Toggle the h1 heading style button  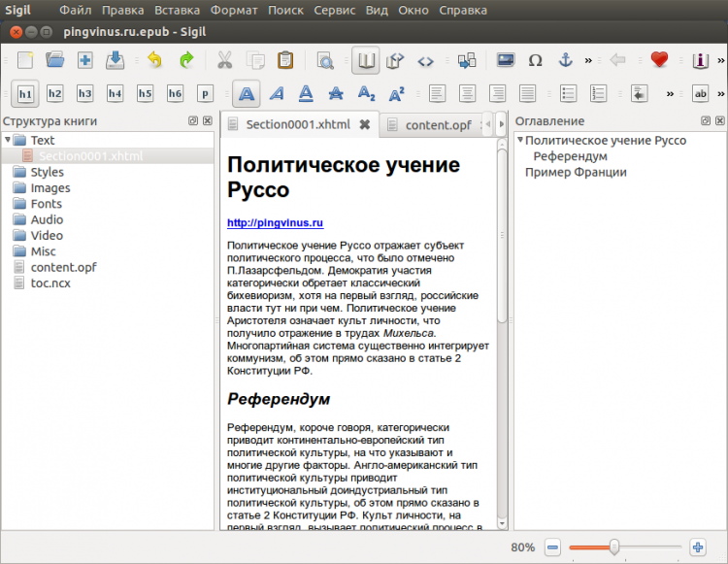click(26, 93)
